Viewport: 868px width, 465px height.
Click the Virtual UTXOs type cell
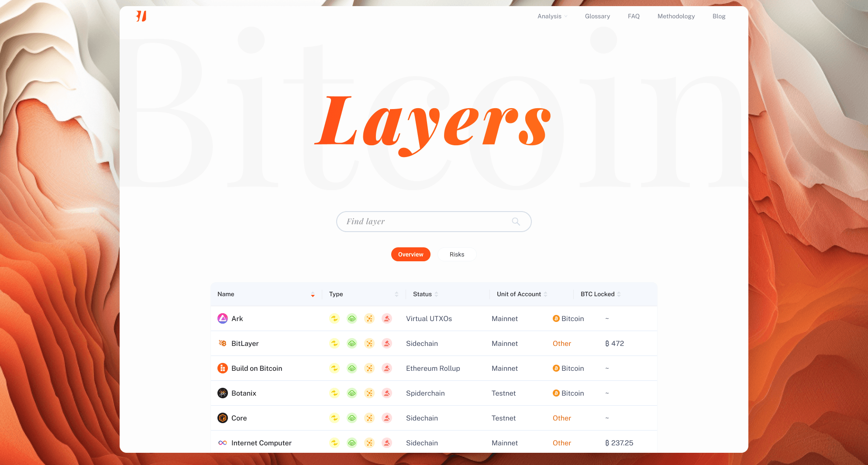pos(429,318)
